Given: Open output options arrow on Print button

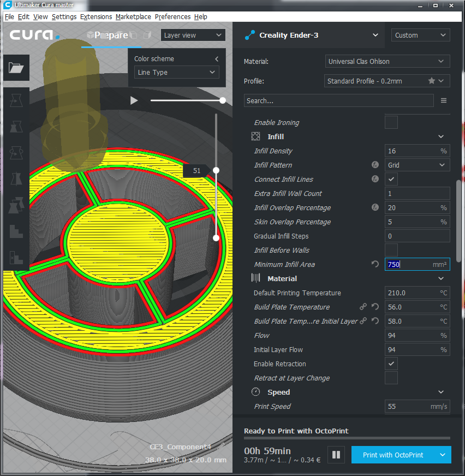Looking at the screenshot, I should 443,455.
